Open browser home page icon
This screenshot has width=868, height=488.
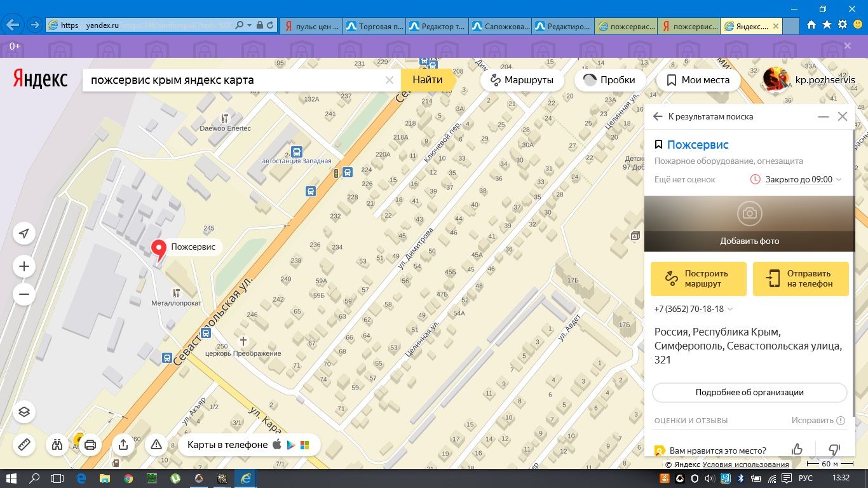coord(811,25)
